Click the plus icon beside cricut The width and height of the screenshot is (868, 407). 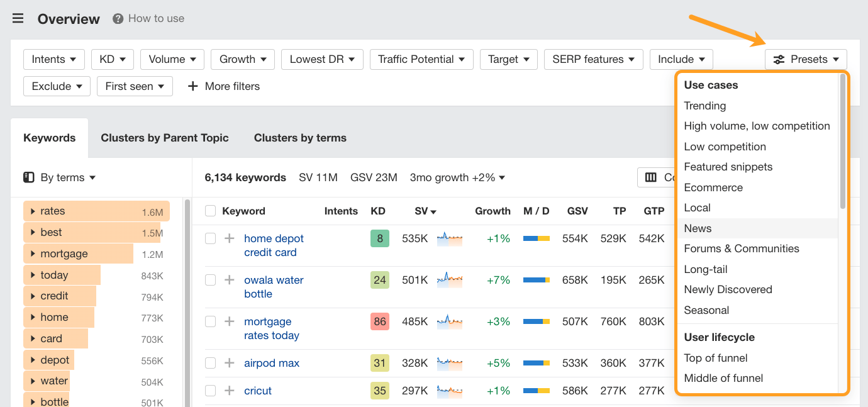click(x=229, y=391)
